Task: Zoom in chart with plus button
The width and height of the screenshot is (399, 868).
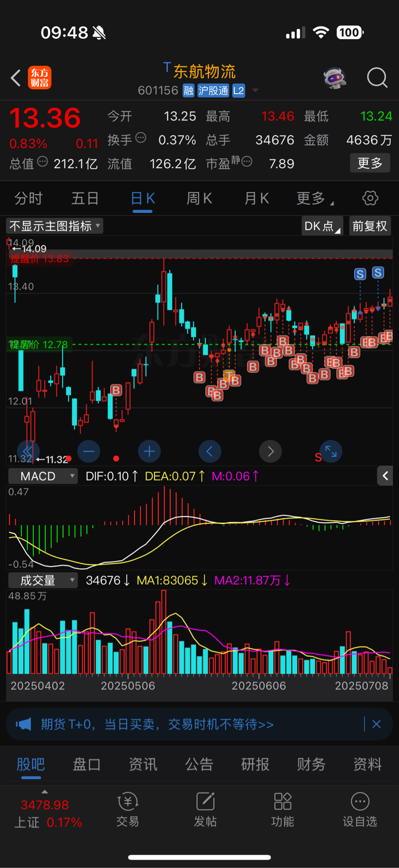Action: click(x=149, y=451)
